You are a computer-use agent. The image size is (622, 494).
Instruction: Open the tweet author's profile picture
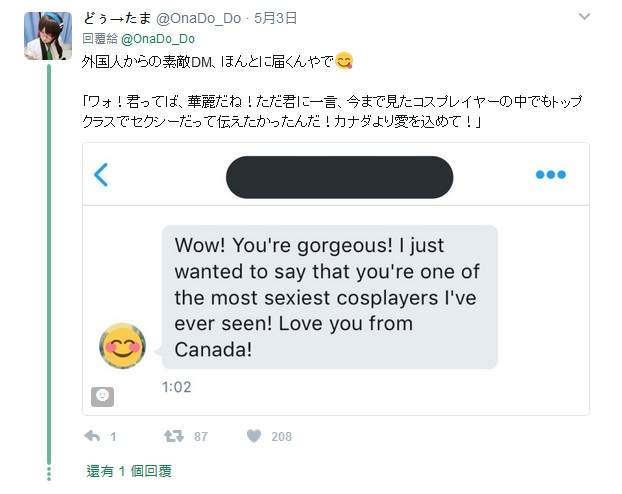coord(48,36)
